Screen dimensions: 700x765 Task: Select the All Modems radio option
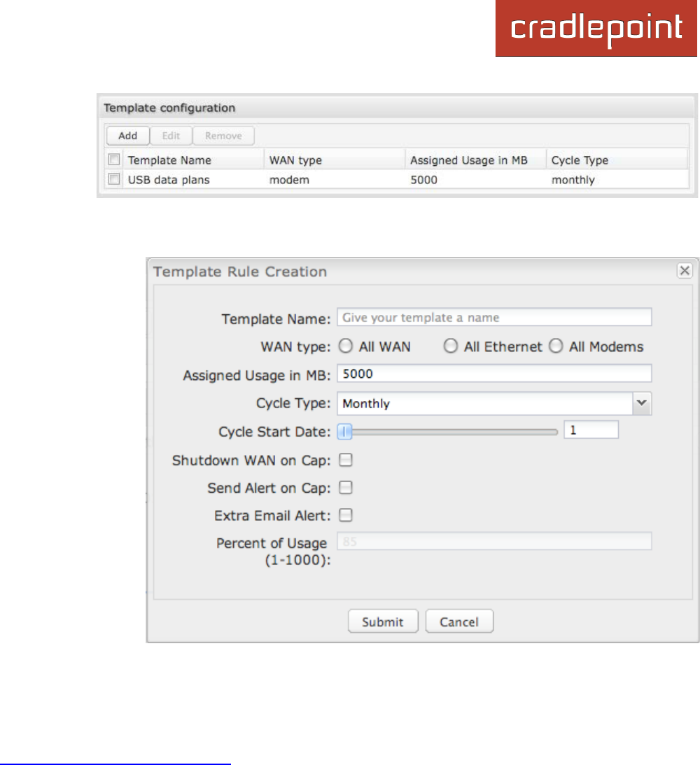pos(556,346)
